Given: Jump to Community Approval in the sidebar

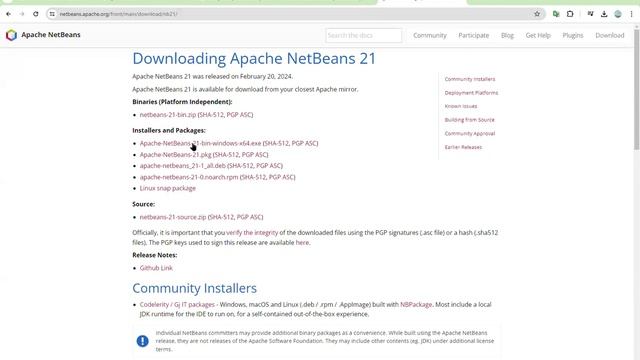Looking at the screenshot, I should [x=470, y=133].
